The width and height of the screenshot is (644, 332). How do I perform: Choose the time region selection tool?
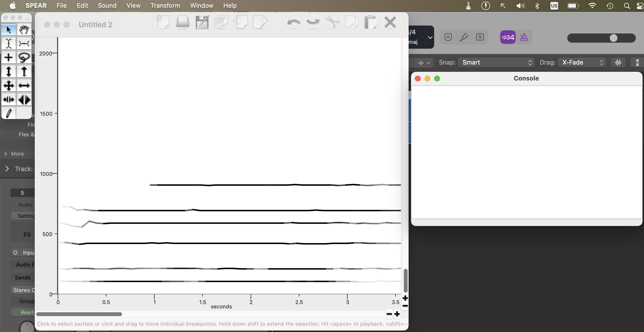[8, 44]
